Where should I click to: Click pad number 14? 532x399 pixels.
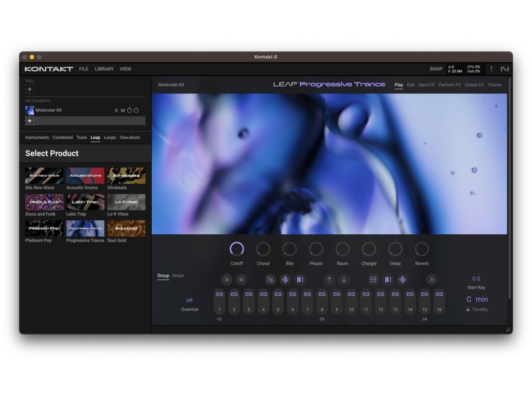[x=410, y=302]
